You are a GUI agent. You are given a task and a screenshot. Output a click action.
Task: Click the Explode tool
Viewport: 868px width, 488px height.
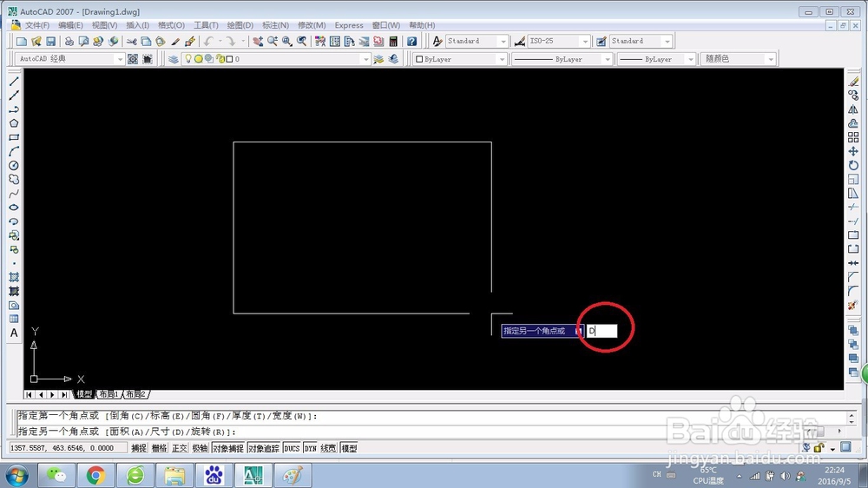853,305
